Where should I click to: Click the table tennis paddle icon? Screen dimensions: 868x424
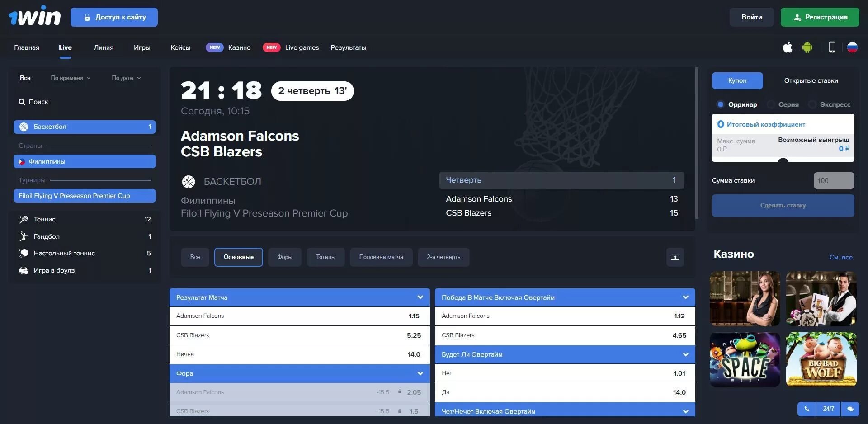click(24, 253)
